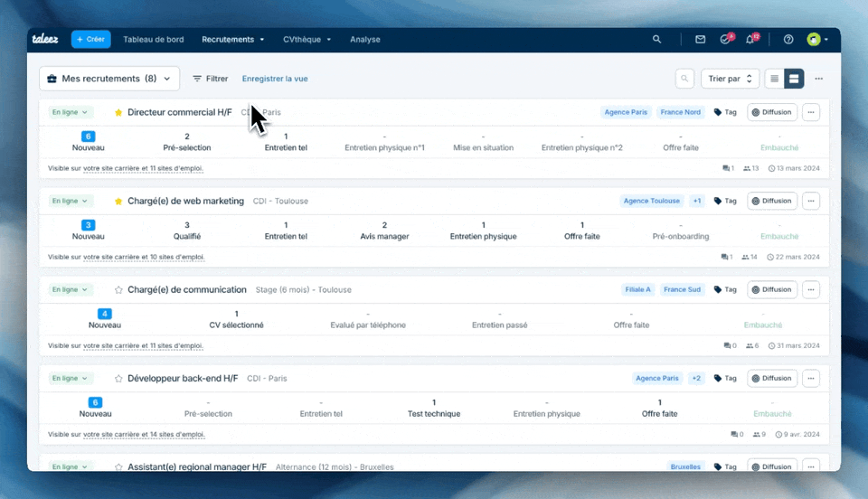The image size is (868, 499).
Task: Change En ligne status of Chargé(e) de communication
Action: [70, 289]
